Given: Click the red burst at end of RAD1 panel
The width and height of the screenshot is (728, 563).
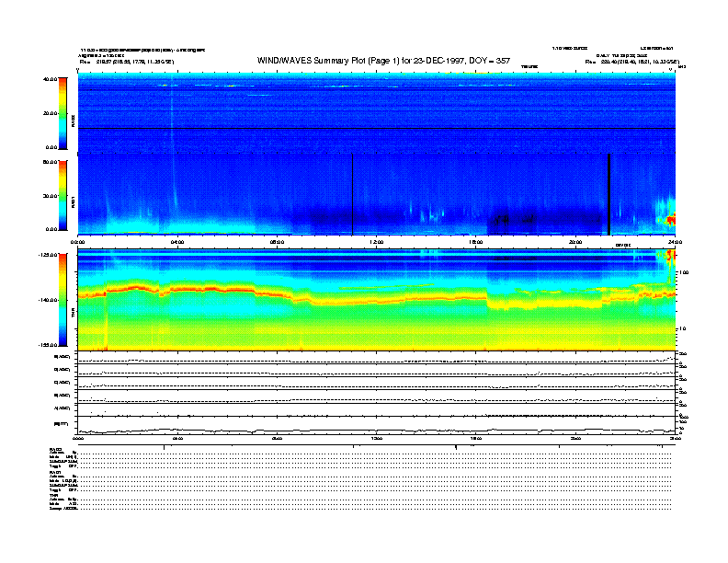Looking at the screenshot, I should coord(671,220).
